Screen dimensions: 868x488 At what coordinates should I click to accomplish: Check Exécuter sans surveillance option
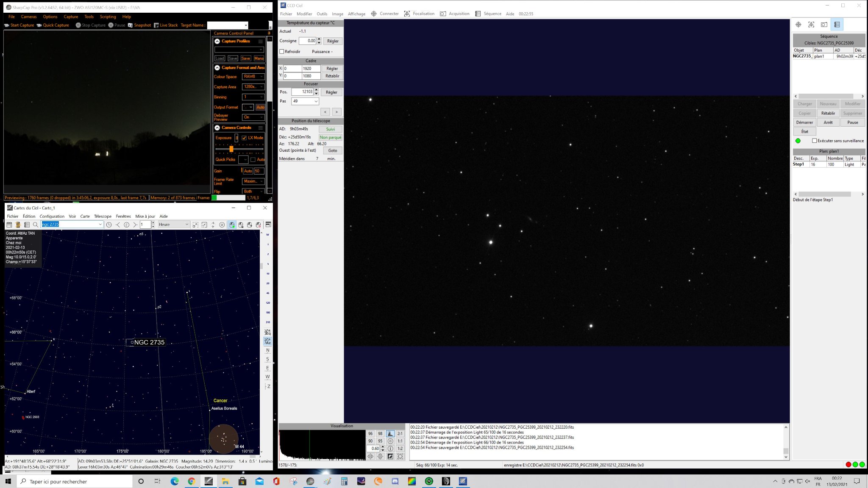pyautogui.click(x=814, y=141)
